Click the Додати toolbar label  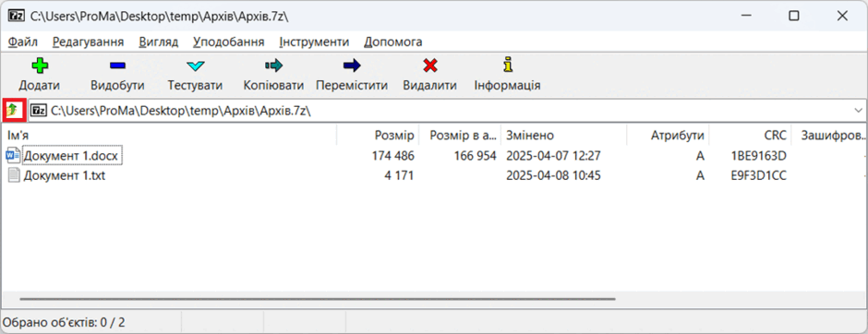tap(40, 86)
